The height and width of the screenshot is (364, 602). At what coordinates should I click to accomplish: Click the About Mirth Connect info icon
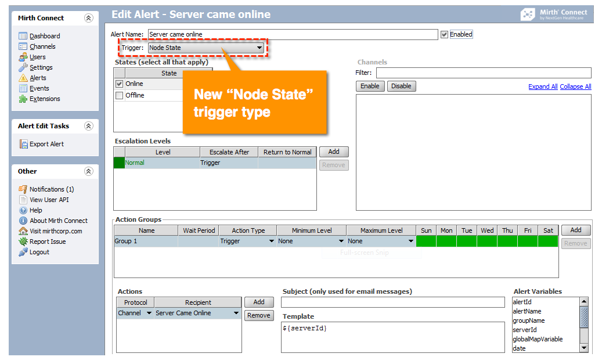(23, 221)
